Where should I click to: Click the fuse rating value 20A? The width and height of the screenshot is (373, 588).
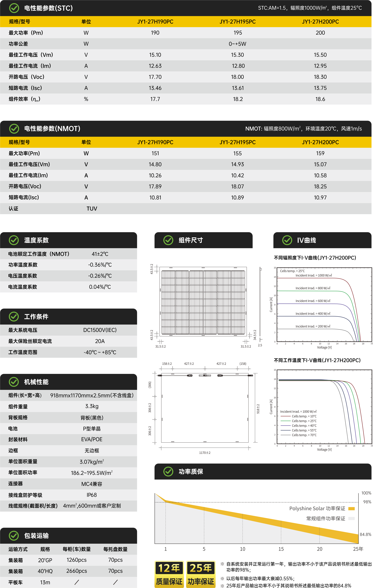point(100,341)
